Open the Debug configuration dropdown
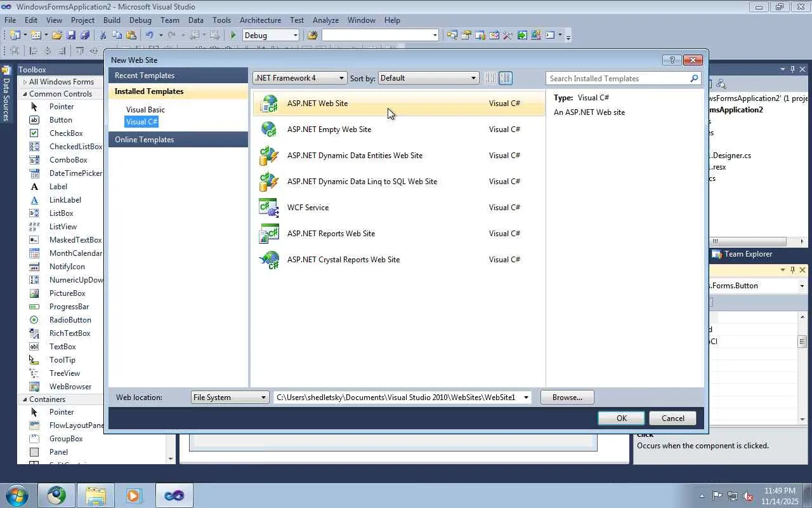The height and width of the screenshot is (508, 812). click(x=271, y=36)
